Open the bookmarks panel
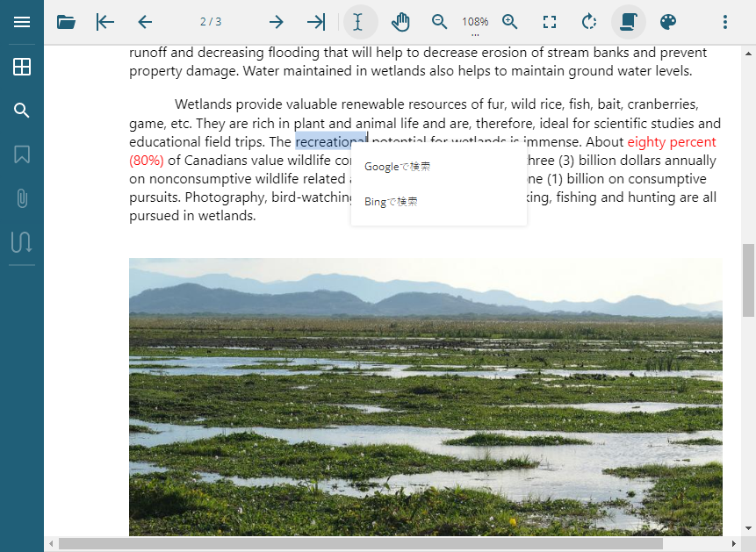This screenshot has height=552, width=756. click(22, 154)
